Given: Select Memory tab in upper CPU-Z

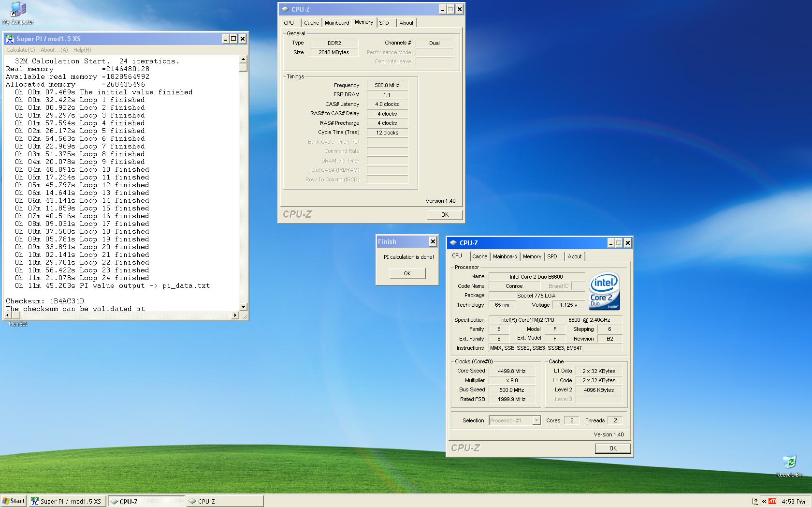Looking at the screenshot, I should click(x=364, y=22).
